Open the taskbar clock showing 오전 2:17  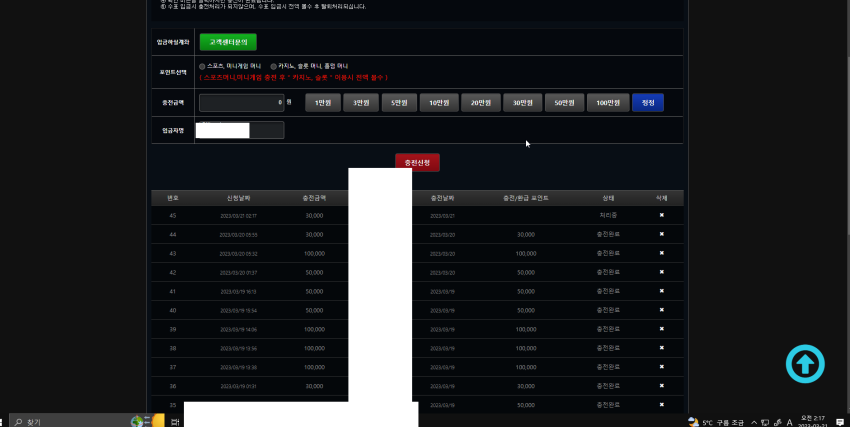813,422
